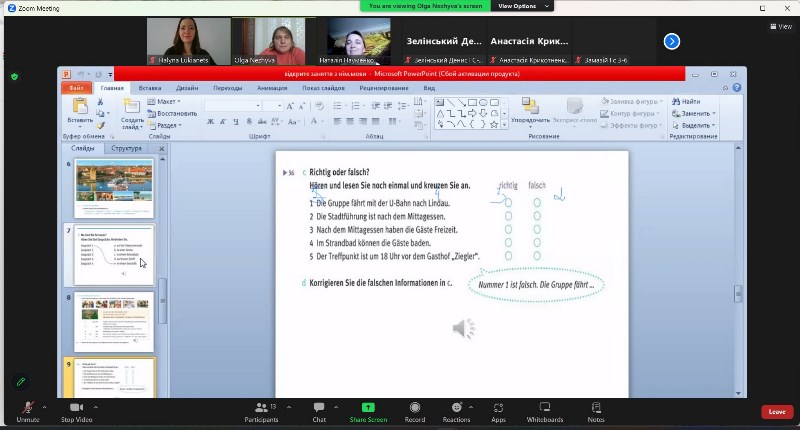Switch to the Вставка ribbon tab
800x430 pixels.
point(150,88)
